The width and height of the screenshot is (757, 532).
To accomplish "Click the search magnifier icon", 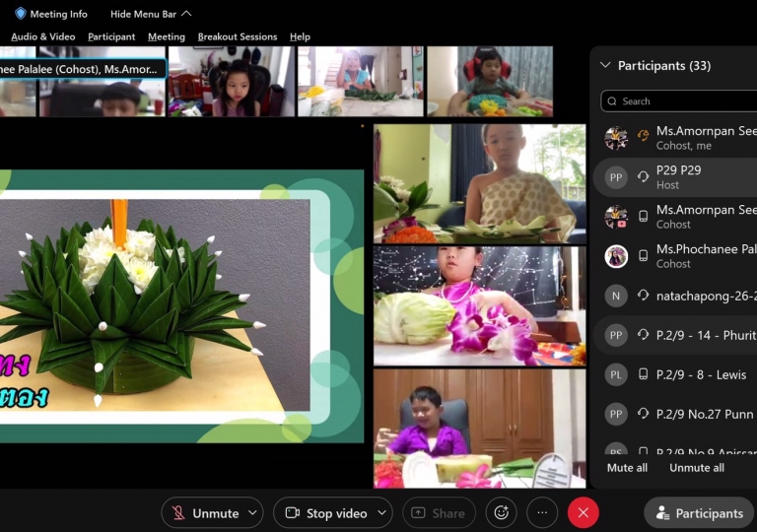I will 612,100.
